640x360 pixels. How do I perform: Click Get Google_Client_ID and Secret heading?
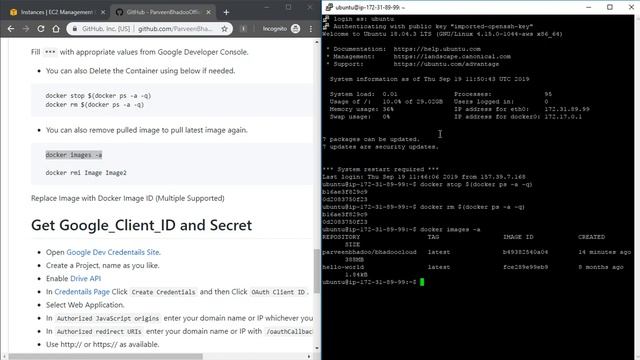(x=141, y=225)
